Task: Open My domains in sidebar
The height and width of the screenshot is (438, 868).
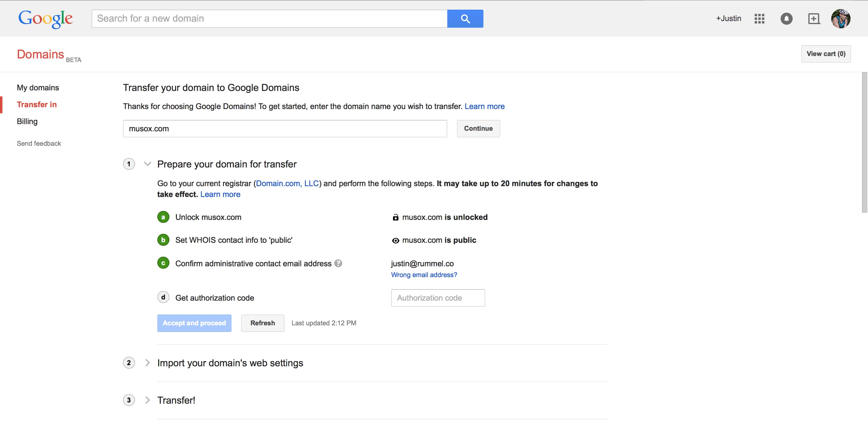Action: click(x=38, y=88)
